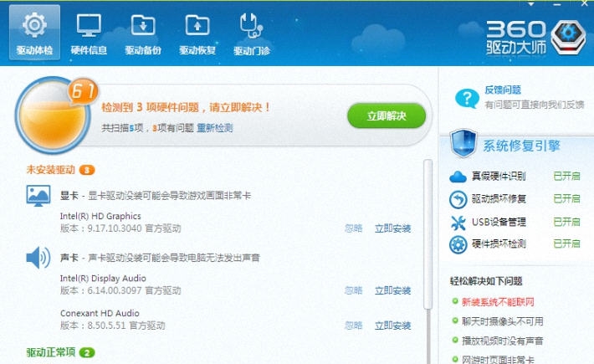
Task: Click the 系统修复引擎 heading text
Action: [x=521, y=146]
